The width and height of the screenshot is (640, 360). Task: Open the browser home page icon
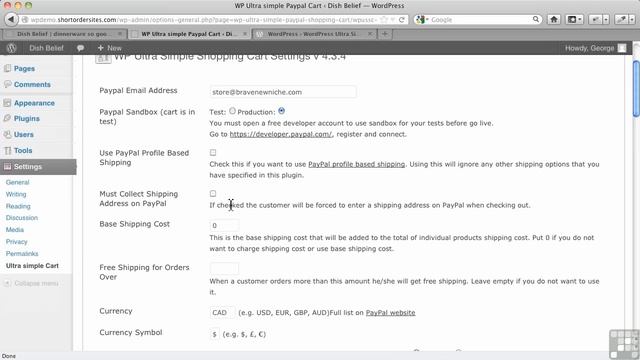[553, 19]
